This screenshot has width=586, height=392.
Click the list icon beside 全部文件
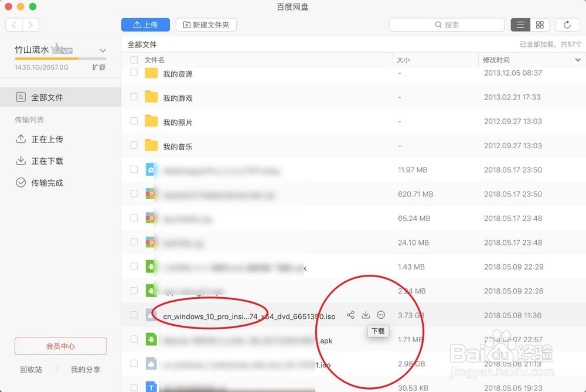pyautogui.click(x=21, y=97)
